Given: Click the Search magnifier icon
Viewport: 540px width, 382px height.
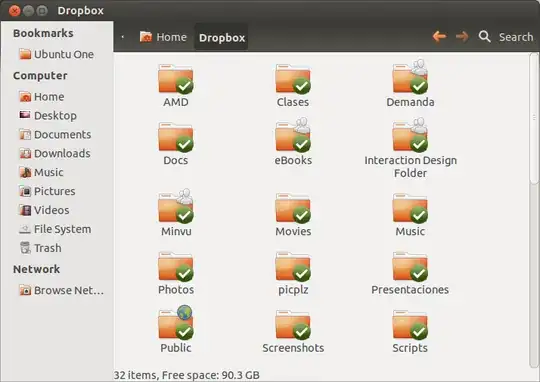Looking at the screenshot, I should click(484, 36).
